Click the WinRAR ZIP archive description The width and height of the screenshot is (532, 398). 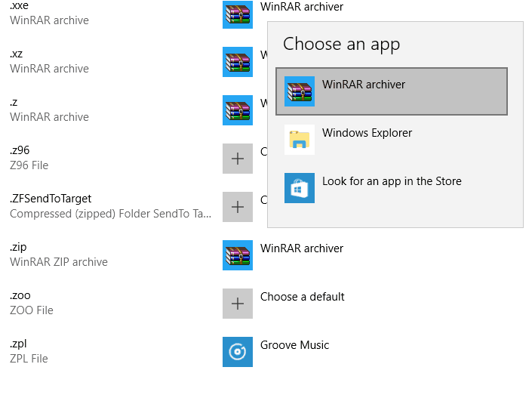(x=59, y=262)
